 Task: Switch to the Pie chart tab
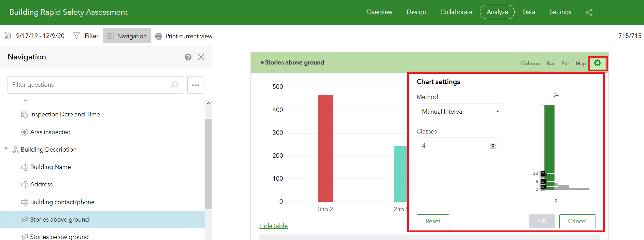click(565, 63)
